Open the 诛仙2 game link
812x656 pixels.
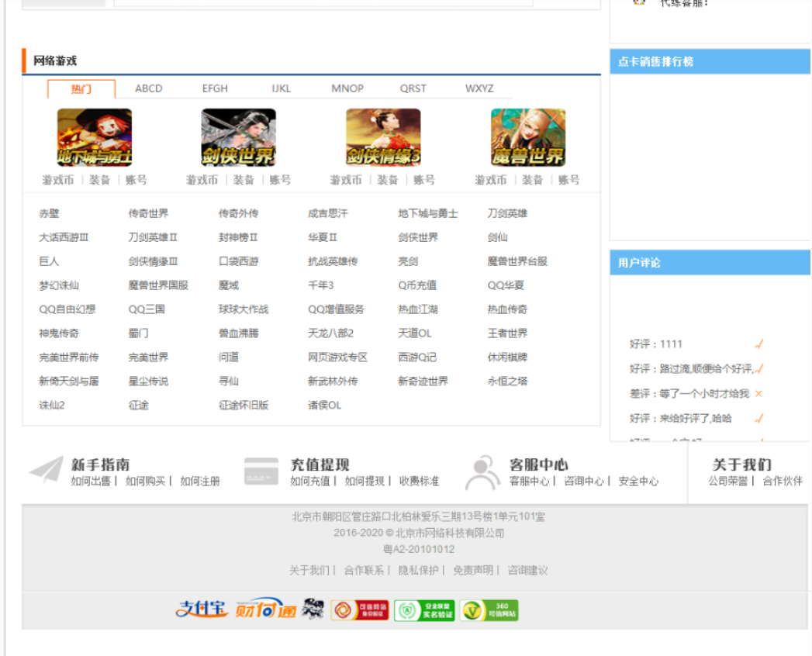(52, 405)
